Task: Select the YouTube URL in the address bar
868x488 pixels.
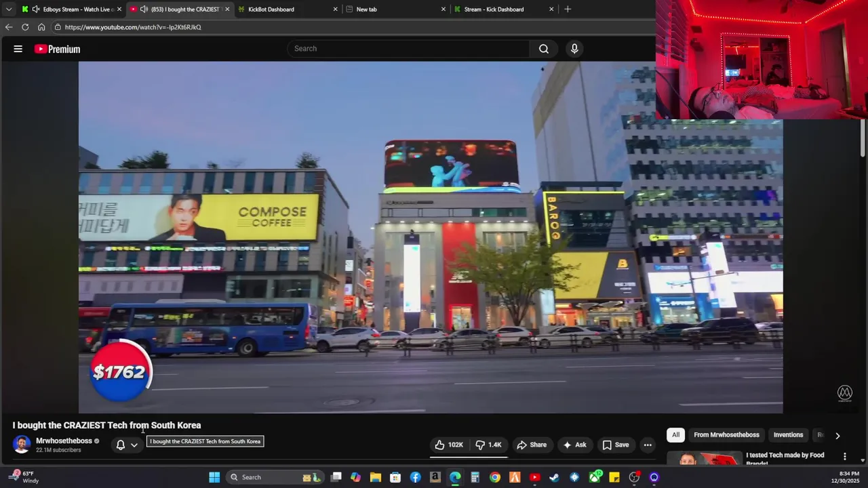Action: point(133,27)
